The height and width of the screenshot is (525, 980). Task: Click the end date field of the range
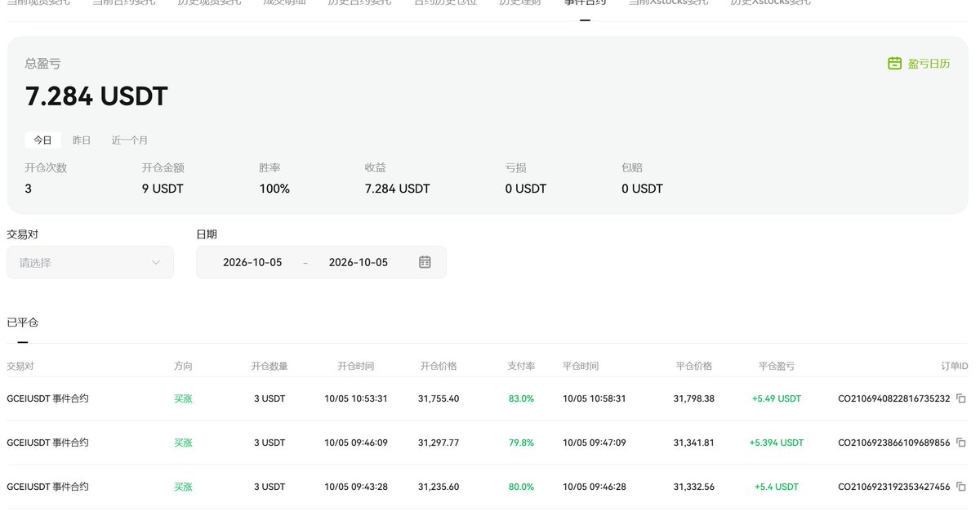(x=359, y=262)
